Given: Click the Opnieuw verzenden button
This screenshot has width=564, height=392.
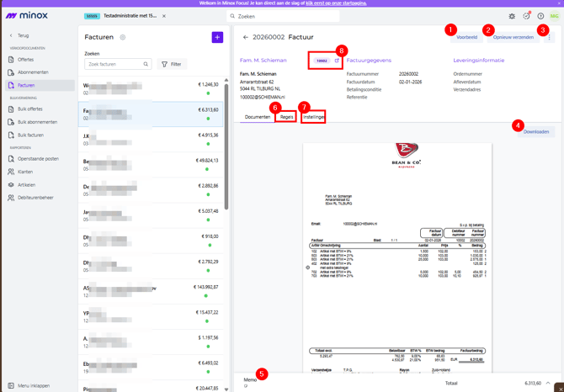Looking at the screenshot, I should (x=513, y=37).
